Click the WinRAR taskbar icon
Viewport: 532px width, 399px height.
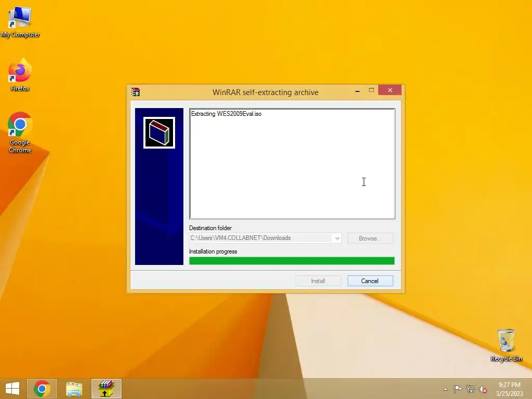tap(106, 389)
